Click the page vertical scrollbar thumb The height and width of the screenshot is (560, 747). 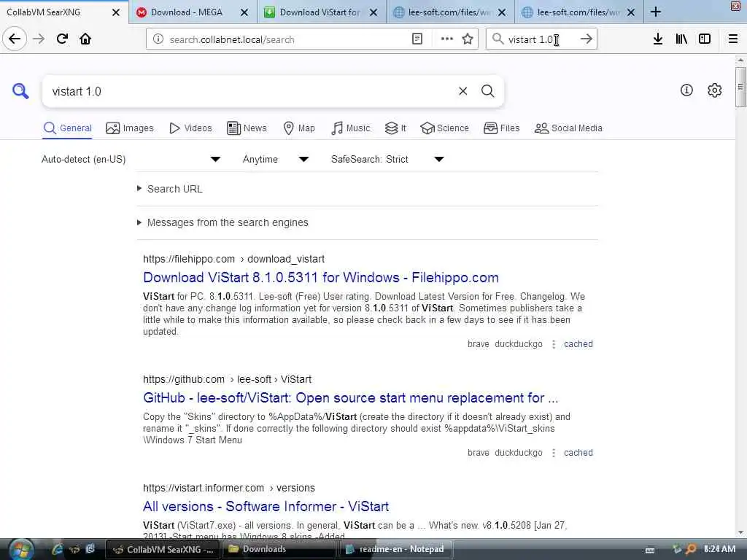click(x=740, y=87)
